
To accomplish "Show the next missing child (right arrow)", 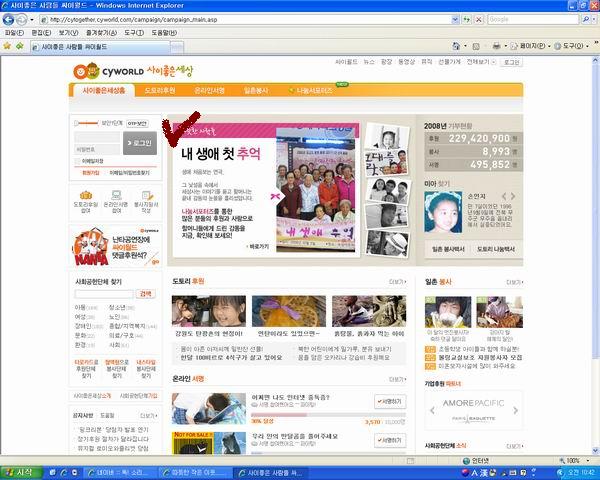I will click(513, 196).
